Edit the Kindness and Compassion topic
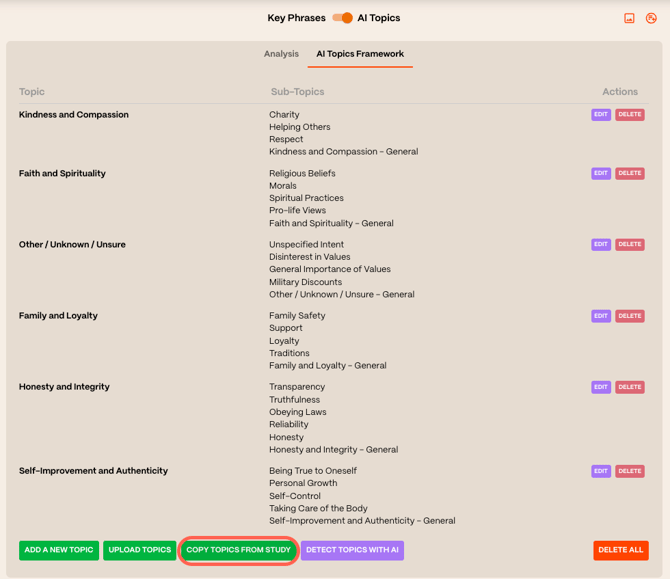This screenshot has height=579, width=670. tap(601, 115)
